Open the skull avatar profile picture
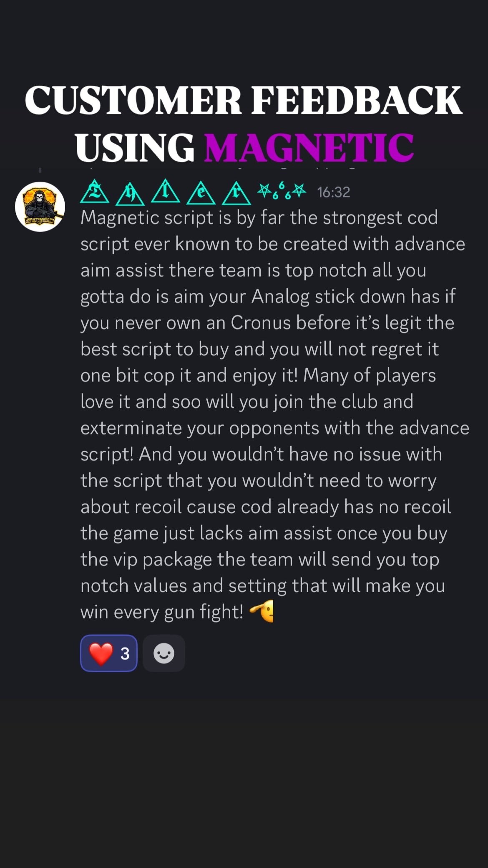Screen dimensions: 488x868 pyautogui.click(x=40, y=207)
